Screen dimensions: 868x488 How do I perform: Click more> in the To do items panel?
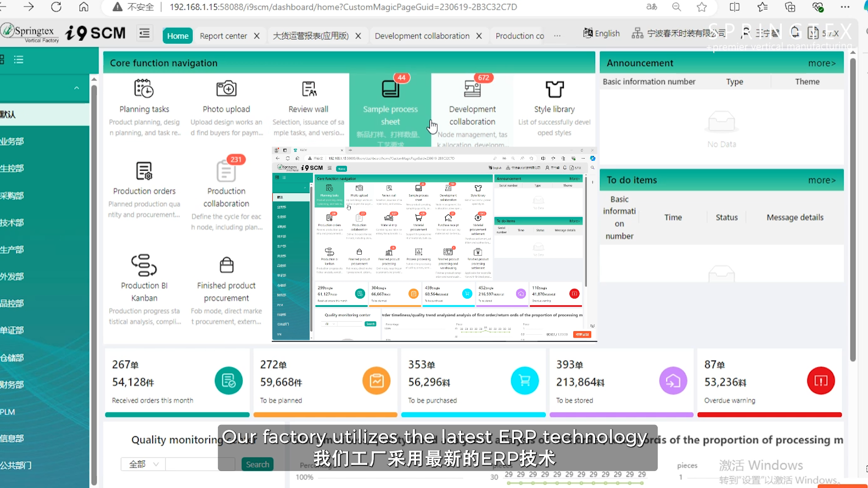tap(822, 180)
